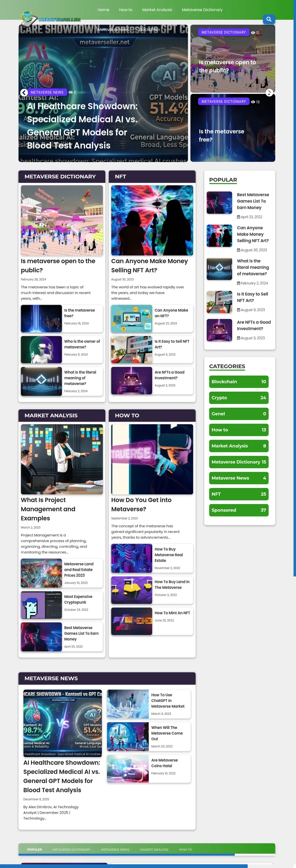Click Metaverse Dictionary badge on open to public slide
This screenshot has width=296, height=868.
(x=224, y=32)
